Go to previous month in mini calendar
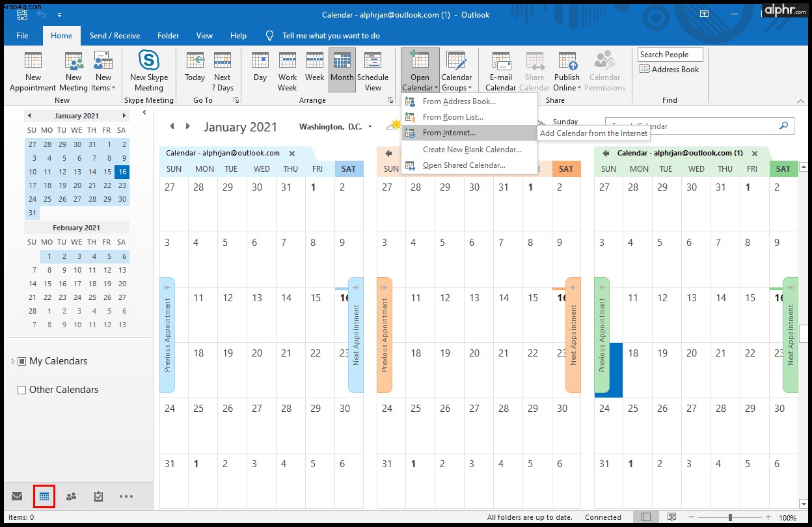The width and height of the screenshot is (812, 527). (29, 116)
